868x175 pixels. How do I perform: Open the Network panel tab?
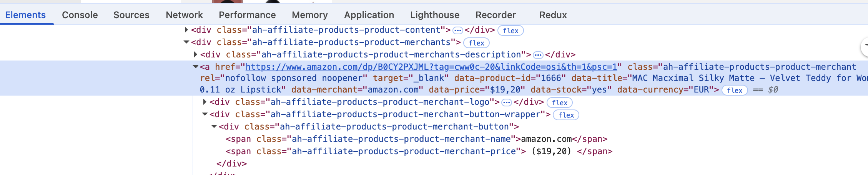point(184,15)
